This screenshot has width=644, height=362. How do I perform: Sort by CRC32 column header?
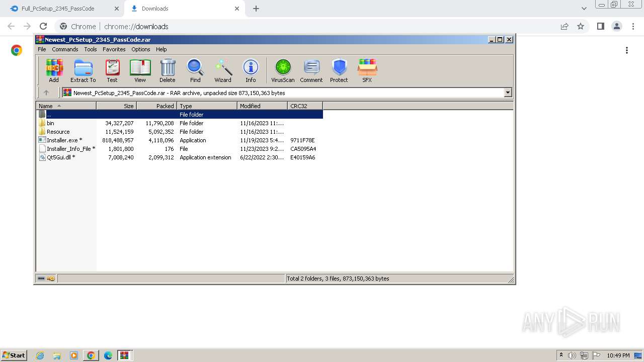click(x=305, y=106)
